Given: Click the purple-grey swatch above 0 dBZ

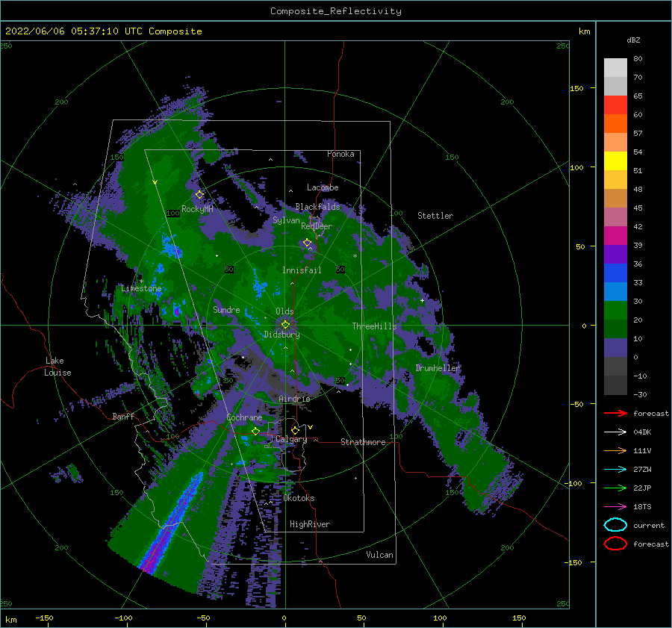Looking at the screenshot, I should pyautogui.click(x=615, y=348).
